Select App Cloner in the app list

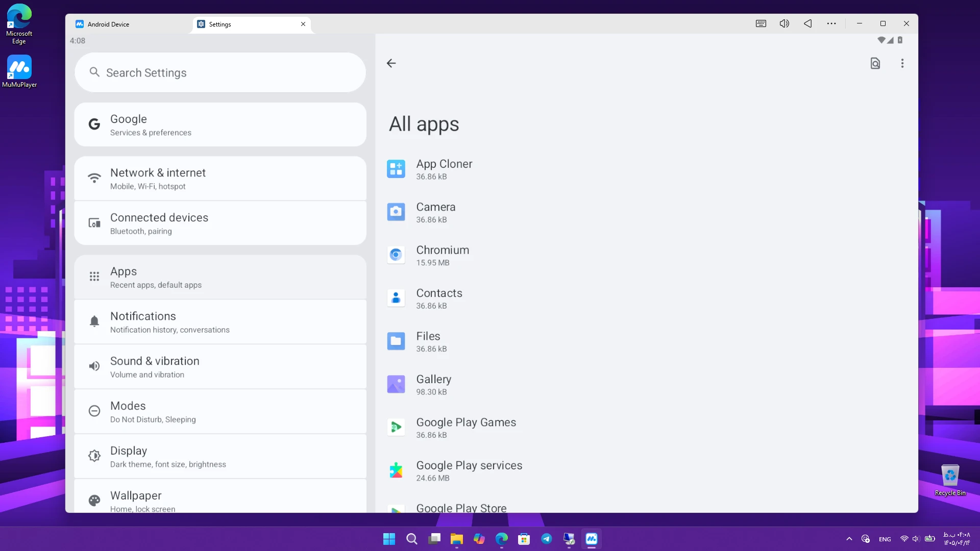[x=646, y=169]
